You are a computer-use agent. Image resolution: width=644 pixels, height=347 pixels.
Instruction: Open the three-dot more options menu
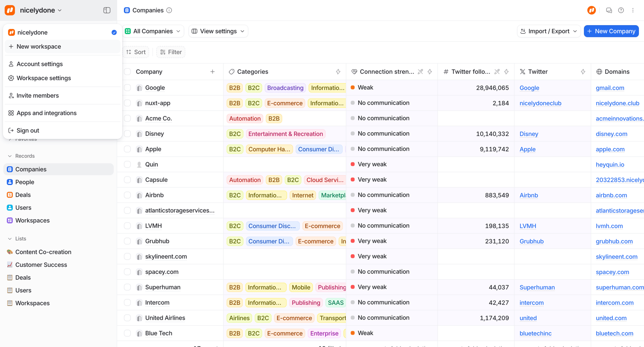pos(633,10)
